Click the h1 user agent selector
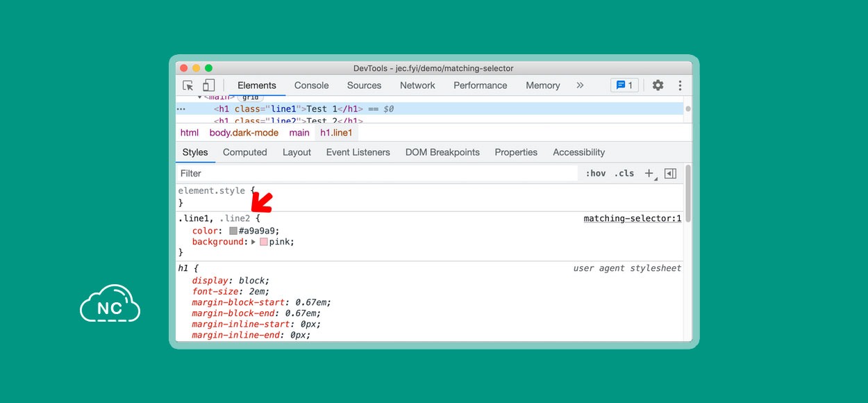 [x=184, y=268]
